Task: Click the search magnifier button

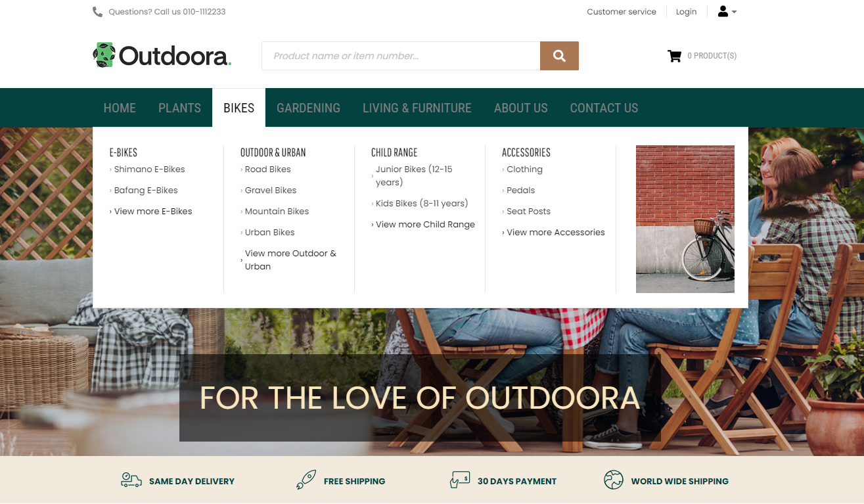Action: (x=559, y=56)
